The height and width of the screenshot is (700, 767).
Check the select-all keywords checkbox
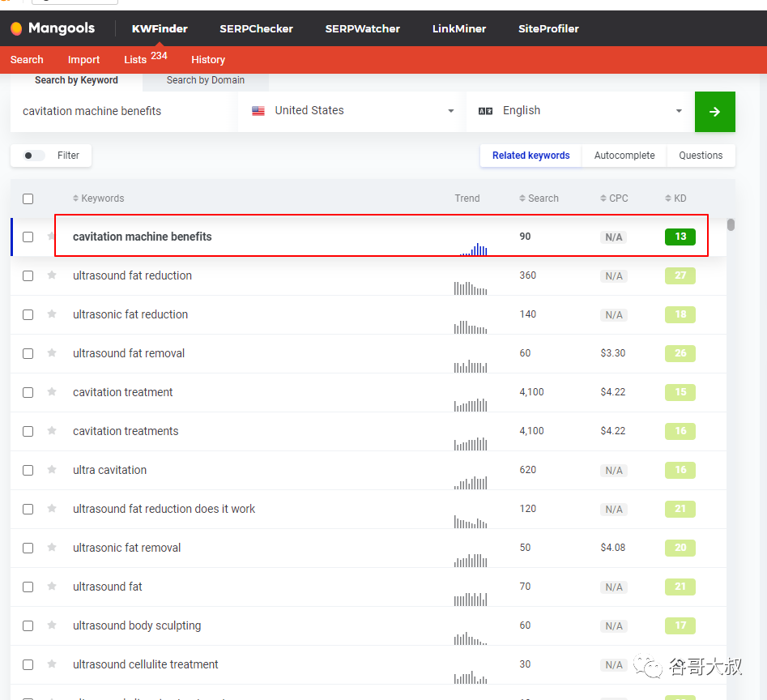[x=28, y=198]
